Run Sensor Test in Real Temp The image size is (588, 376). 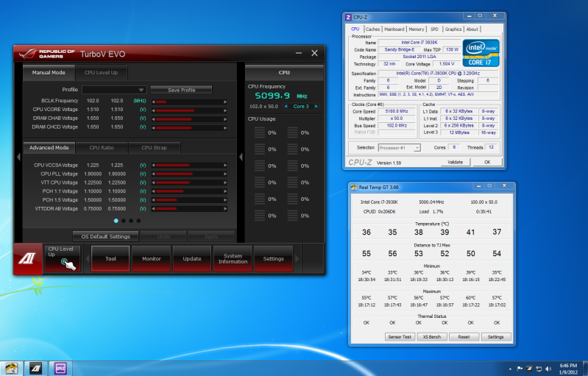400,337
